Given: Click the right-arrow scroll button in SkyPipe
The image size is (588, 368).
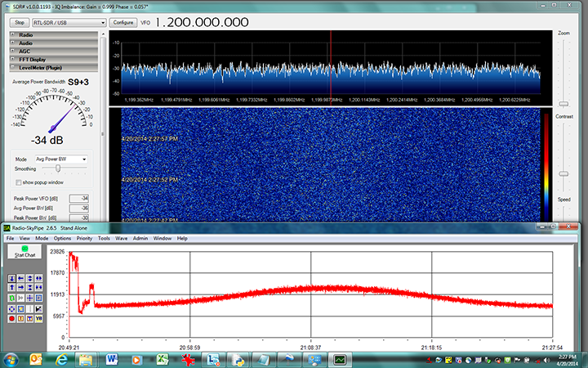Looking at the screenshot, I should (x=20, y=287).
